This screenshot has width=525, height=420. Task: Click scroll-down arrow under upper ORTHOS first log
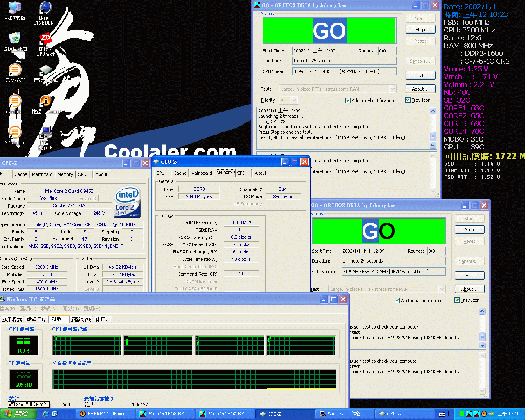(x=433, y=146)
